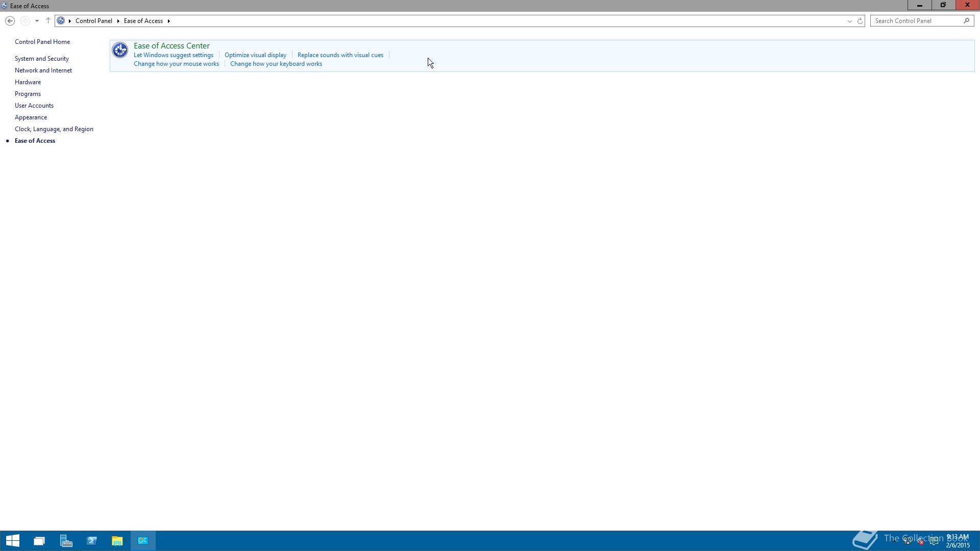Image resolution: width=980 pixels, height=551 pixels.
Task: Click the network tray icon
Action: coord(908,541)
